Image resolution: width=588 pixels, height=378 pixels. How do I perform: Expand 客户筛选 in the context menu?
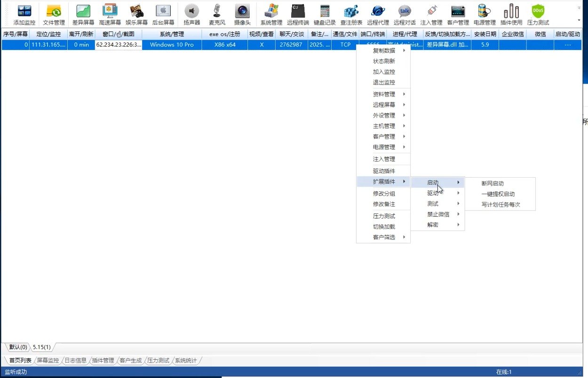(384, 237)
